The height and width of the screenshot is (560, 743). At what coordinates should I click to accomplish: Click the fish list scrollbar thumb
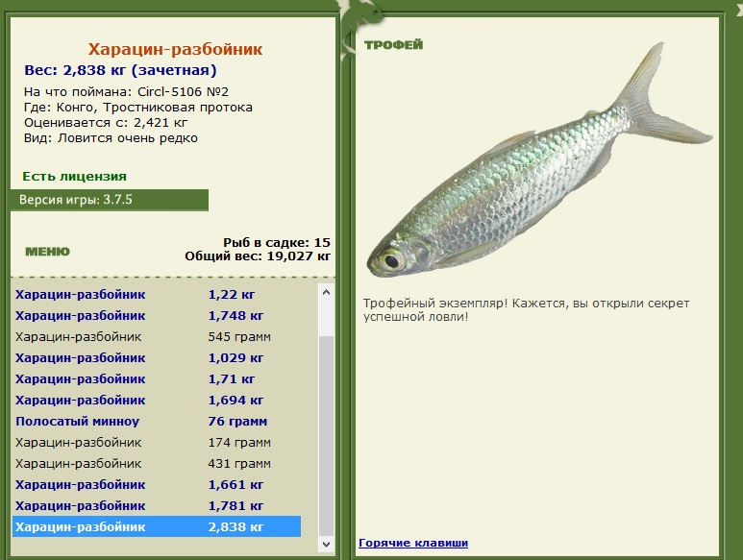pyautogui.click(x=326, y=436)
